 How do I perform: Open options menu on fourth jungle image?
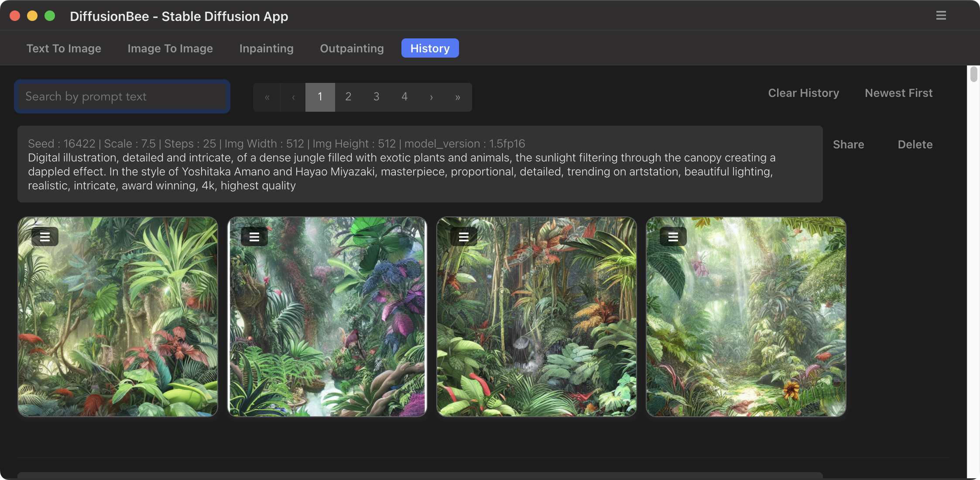[673, 237]
